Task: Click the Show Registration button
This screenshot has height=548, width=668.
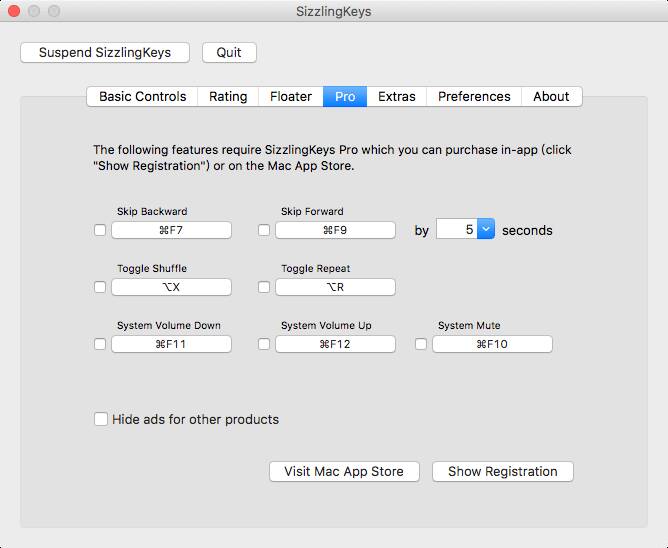Action: coord(503,471)
